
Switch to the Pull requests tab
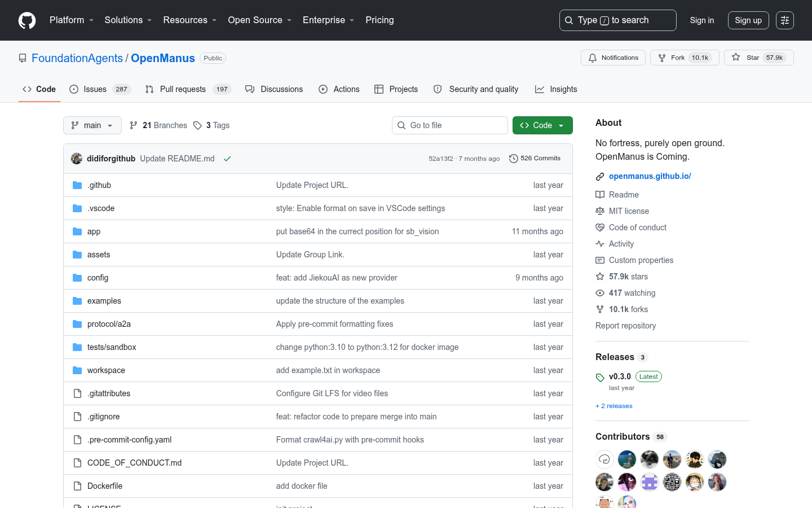188,89
